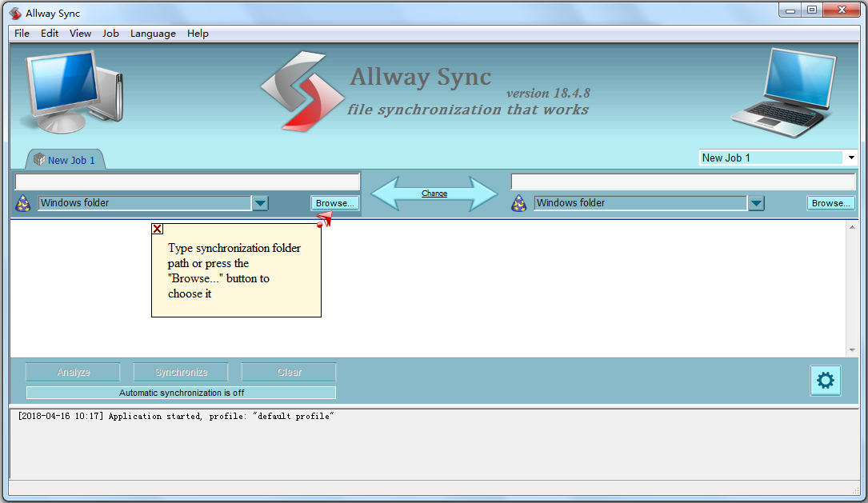Open the File menu
868x503 pixels.
click(21, 34)
